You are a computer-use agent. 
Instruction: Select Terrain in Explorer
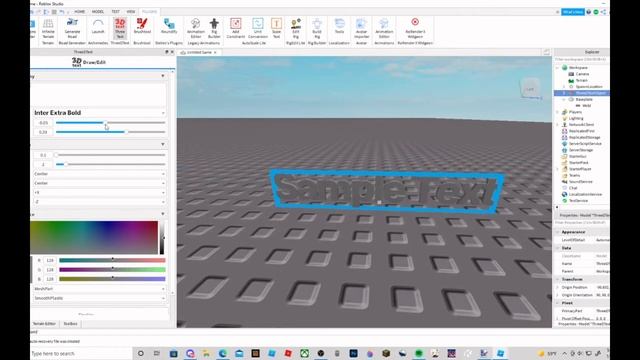(582, 80)
